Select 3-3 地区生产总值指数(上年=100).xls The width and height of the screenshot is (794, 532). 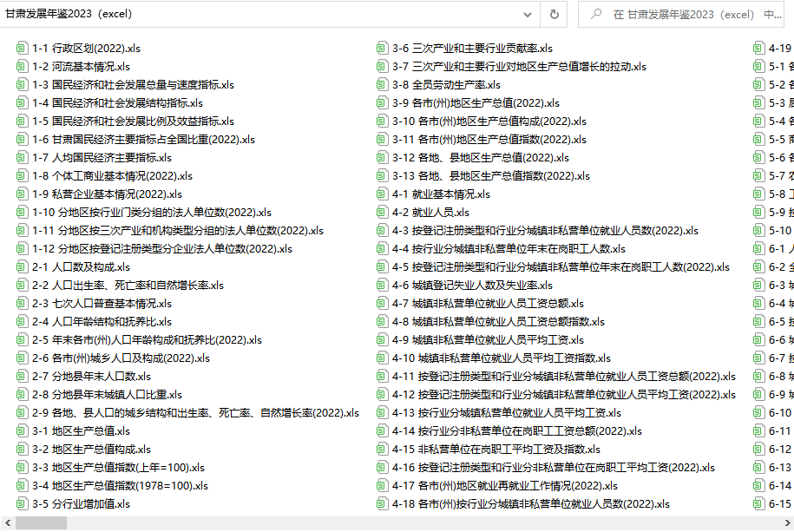pos(119,468)
